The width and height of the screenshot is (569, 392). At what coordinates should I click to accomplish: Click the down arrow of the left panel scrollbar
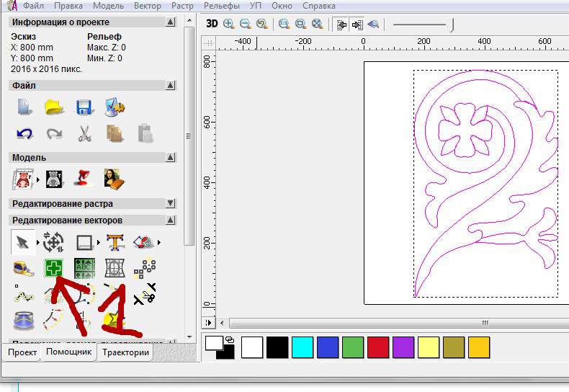(189, 337)
